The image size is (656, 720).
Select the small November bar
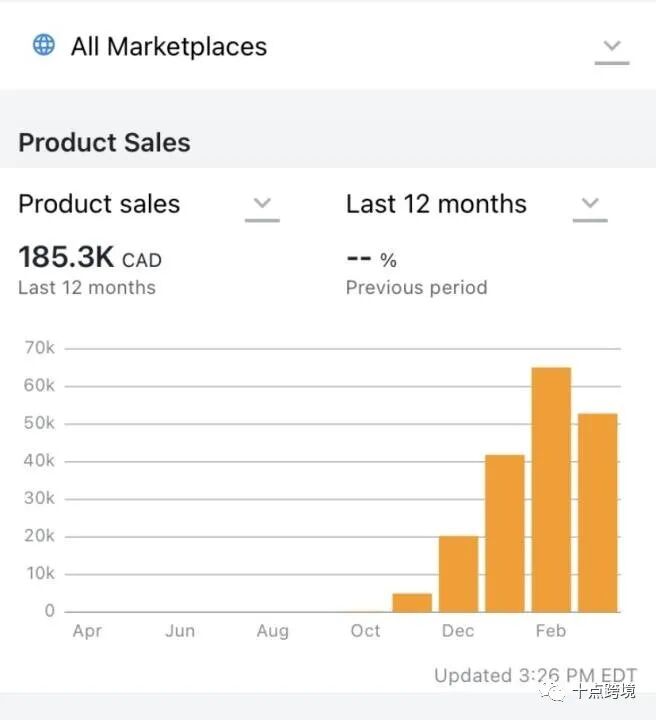[412, 603]
